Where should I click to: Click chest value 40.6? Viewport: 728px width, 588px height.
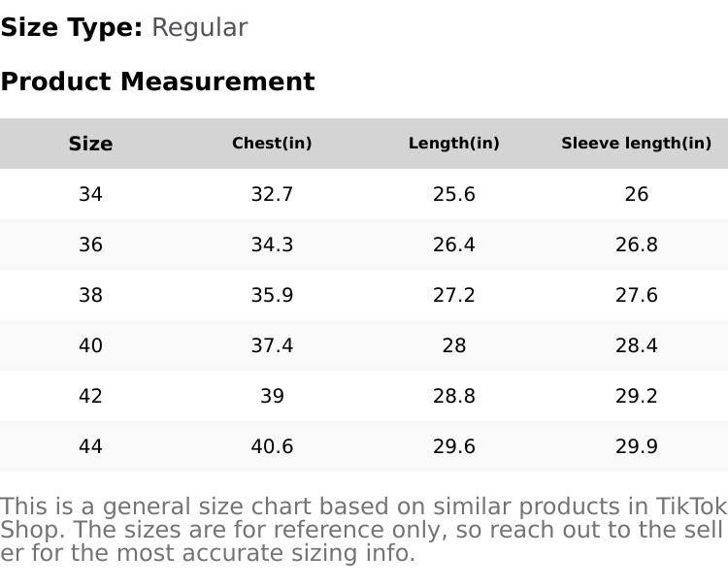point(272,446)
